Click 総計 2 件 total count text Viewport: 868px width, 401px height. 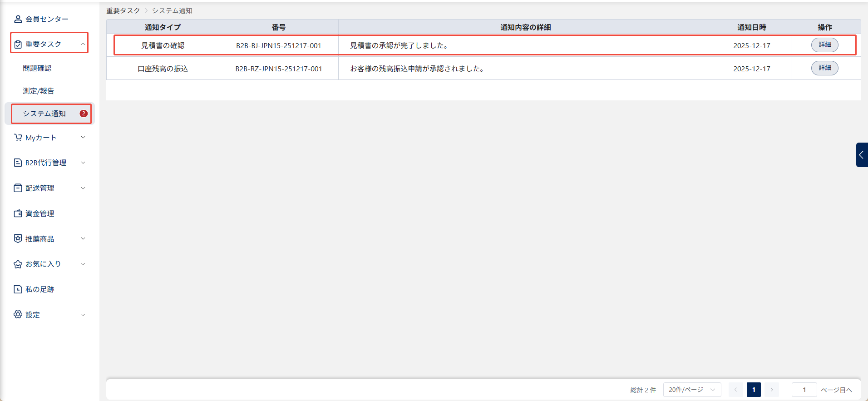[643, 390]
